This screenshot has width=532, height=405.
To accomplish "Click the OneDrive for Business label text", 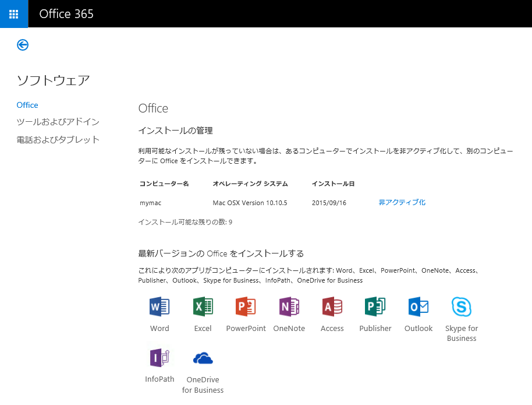I will [x=203, y=385].
